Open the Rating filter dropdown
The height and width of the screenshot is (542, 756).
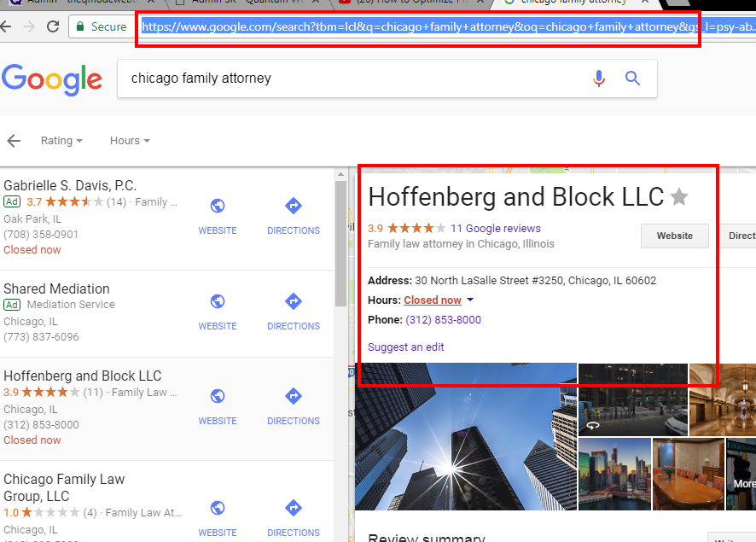pyautogui.click(x=61, y=141)
